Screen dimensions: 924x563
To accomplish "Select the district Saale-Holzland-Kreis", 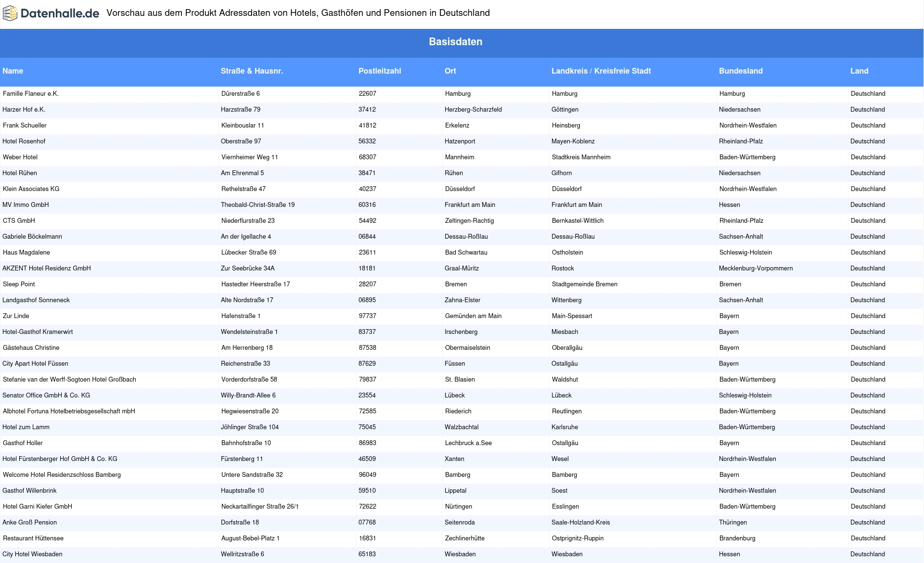I will pos(580,523).
